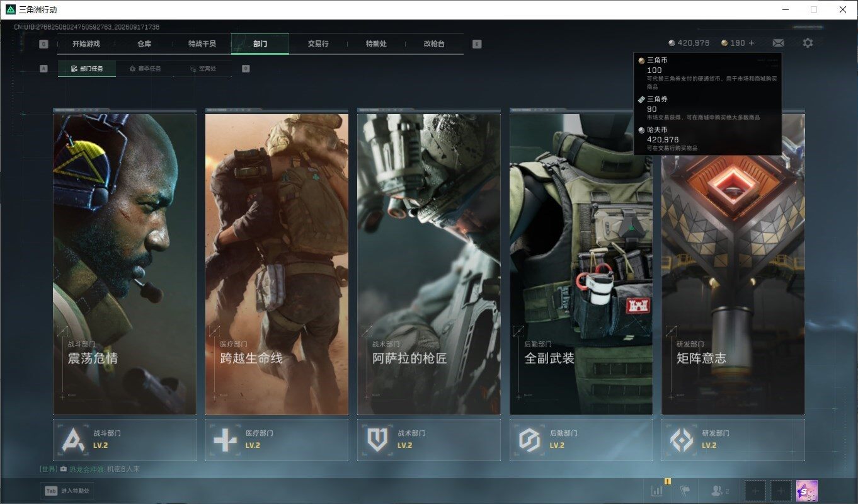Open the 战斗部门 LV.2 level panel
The image size is (858, 504).
pyautogui.click(x=125, y=440)
